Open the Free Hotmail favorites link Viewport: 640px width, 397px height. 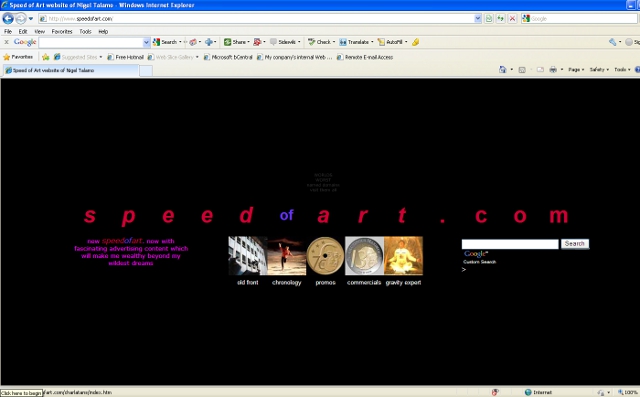[126, 57]
